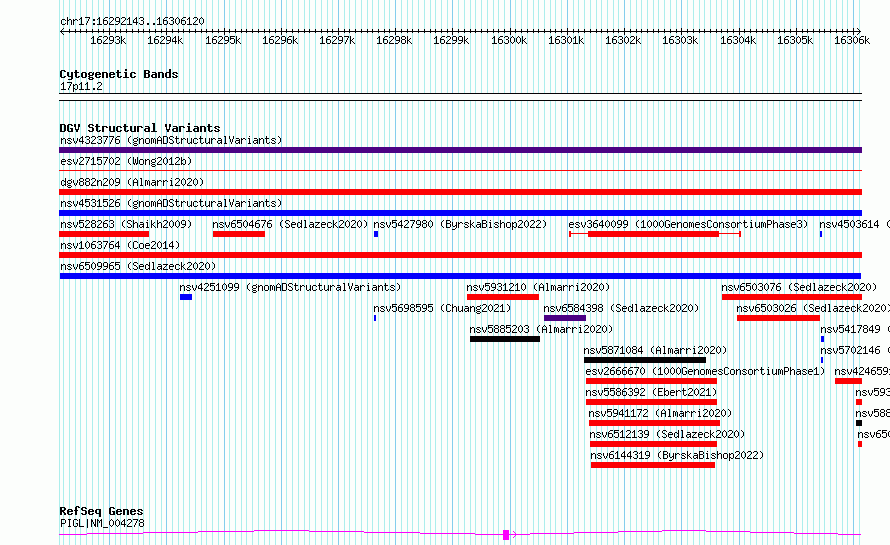Click the Cytogenetic Bands track title
The height and width of the screenshot is (545, 890).
point(119,74)
